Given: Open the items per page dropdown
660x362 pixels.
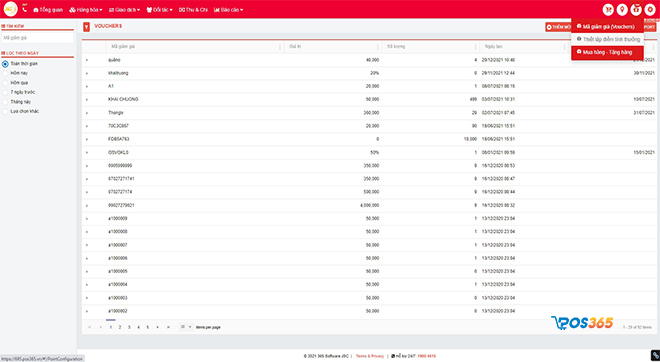Looking at the screenshot, I should tap(186, 327).
